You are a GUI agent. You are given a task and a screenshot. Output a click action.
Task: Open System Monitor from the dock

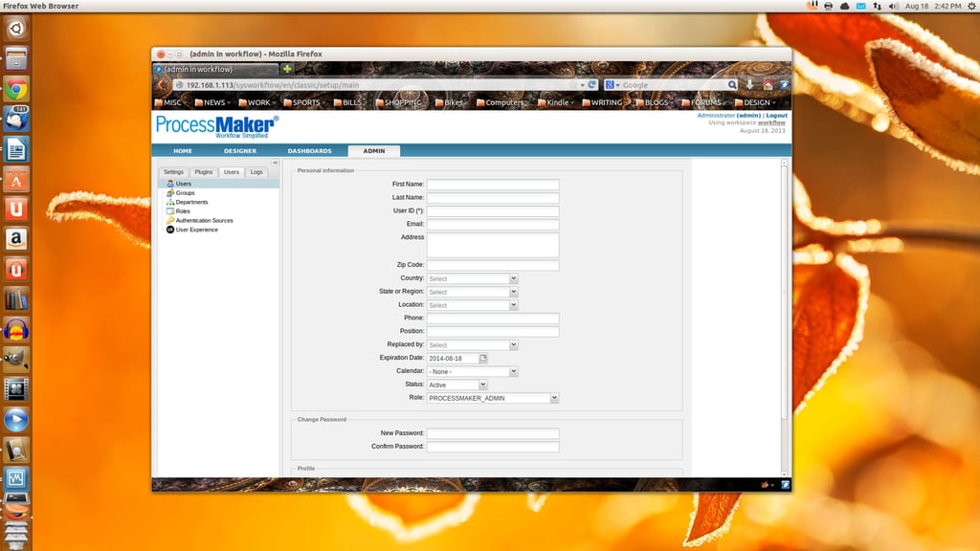pos(15,479)
